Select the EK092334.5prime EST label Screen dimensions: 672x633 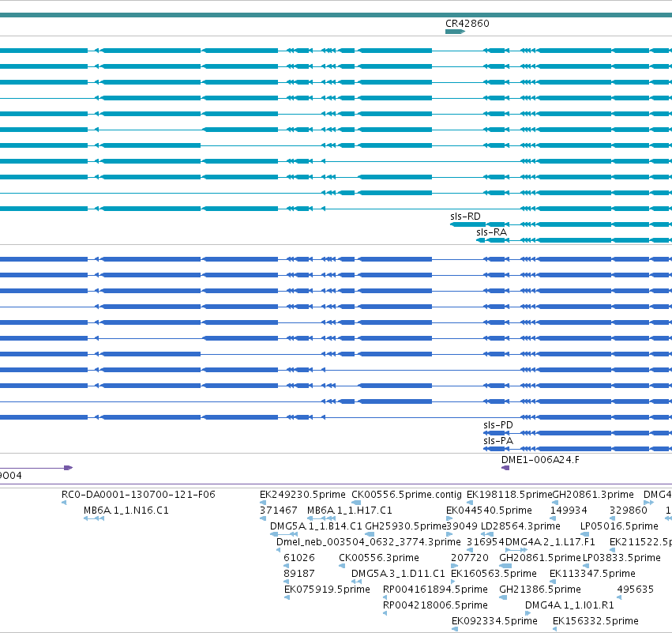(494, 621)
